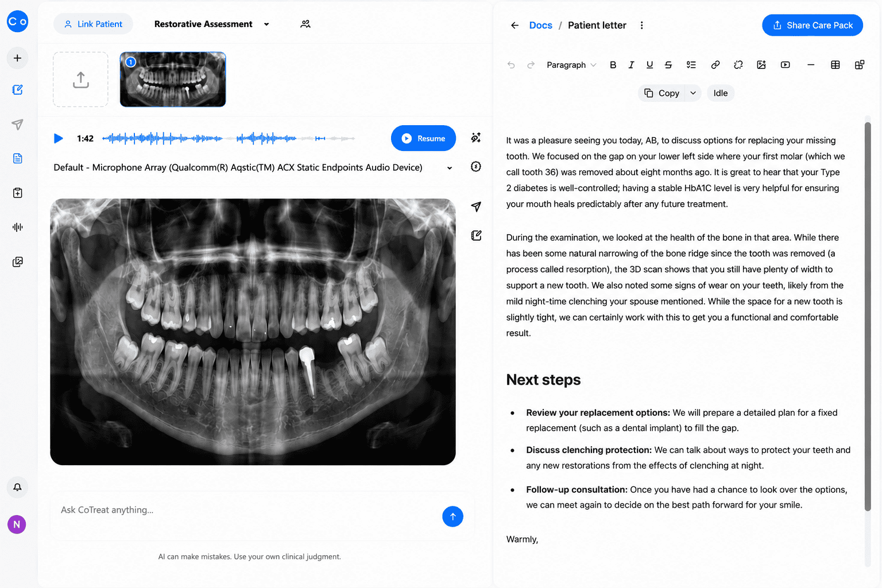Viewport: 882px width, 588px height.
Task: Open the Paragraph style dropdown
Action: (571, 65)
